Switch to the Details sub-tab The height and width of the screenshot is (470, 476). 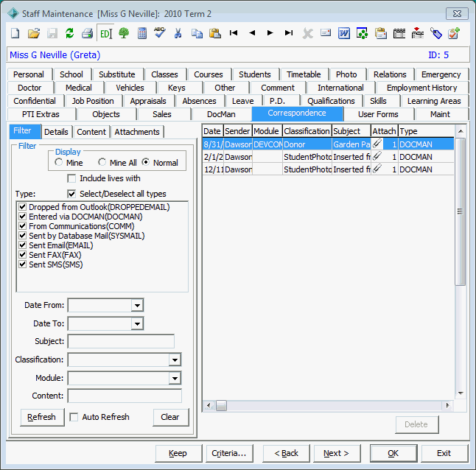pyautogui.click(x=56, y=132)
